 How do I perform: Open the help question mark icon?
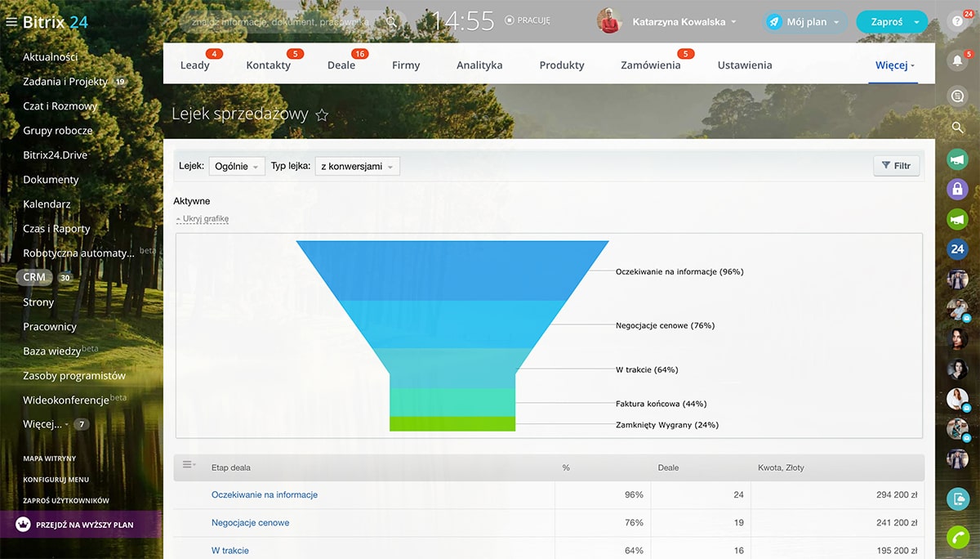tap(957, 23)
